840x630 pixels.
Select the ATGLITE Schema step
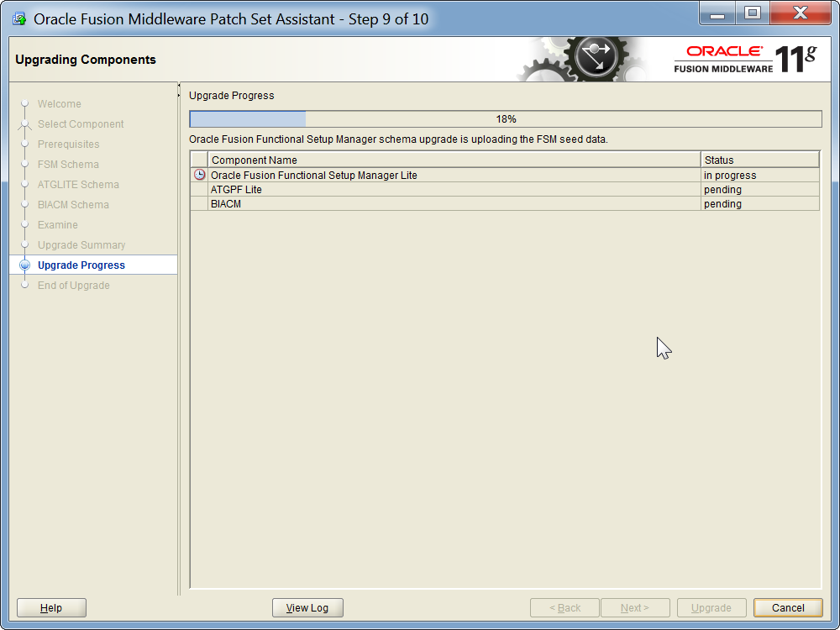pos(78,185)
